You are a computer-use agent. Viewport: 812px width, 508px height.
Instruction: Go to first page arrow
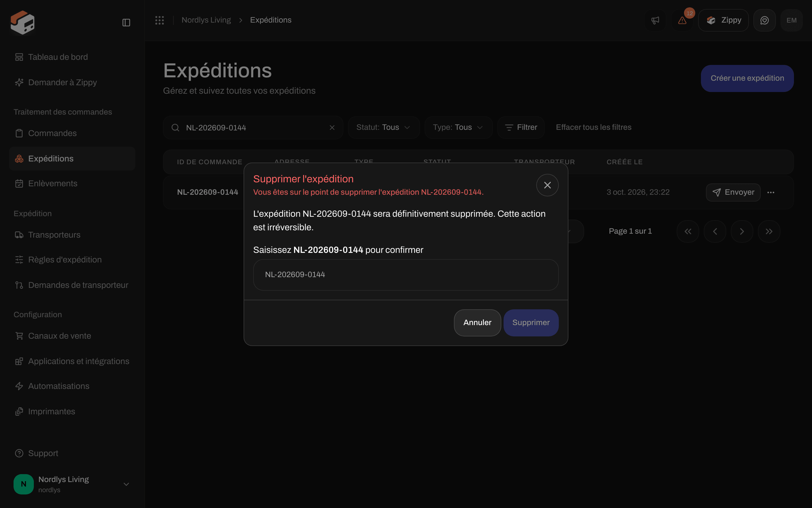tap(688, 231)
